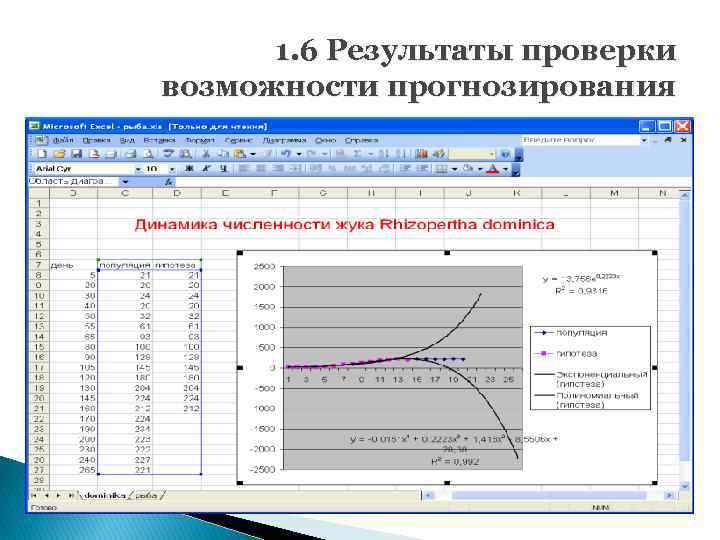Image resolution: width=720 pixels, height=540 pixels.
Task: Click the Print icon in the toolbar
Action: click(131, 154)
